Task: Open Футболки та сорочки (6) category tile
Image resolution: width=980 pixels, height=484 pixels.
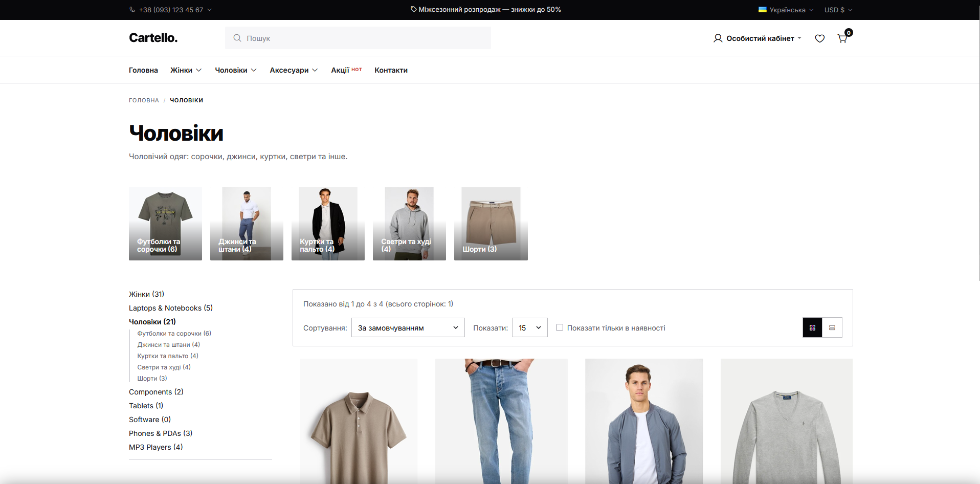Action: (165, 224)
